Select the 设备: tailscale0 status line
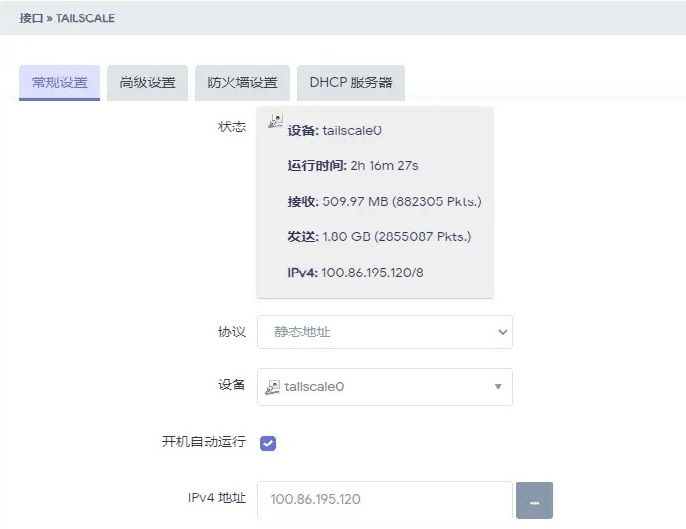686x529 pixels. point(334,131)
